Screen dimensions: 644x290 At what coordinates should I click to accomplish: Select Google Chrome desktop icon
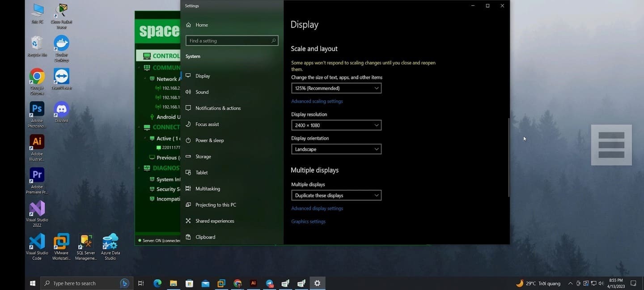click(37, 81)
